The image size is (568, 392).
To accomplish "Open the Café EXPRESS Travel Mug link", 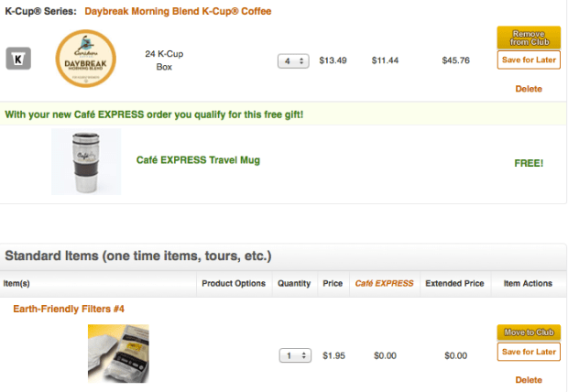I will click(x=198, y=160).
